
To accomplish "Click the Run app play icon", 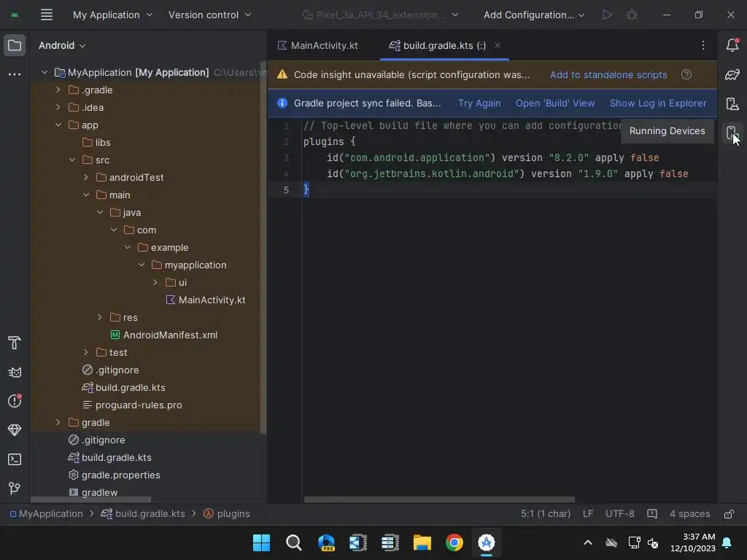I will [x=606, y=15].
